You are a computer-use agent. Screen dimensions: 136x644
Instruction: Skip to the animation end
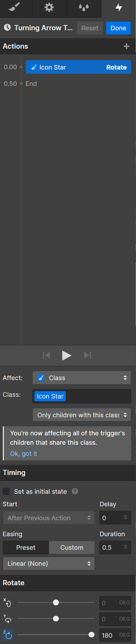pos(88,355)
